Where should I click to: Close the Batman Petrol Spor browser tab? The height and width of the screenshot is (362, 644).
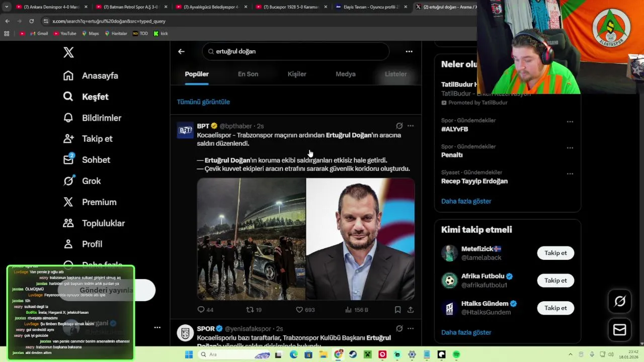[166, 7]
